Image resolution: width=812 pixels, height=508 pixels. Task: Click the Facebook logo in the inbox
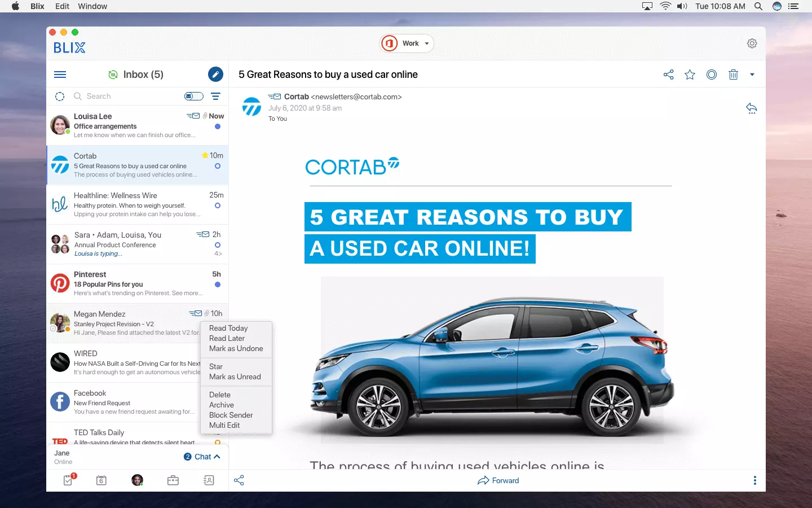(x=60, y=401)
